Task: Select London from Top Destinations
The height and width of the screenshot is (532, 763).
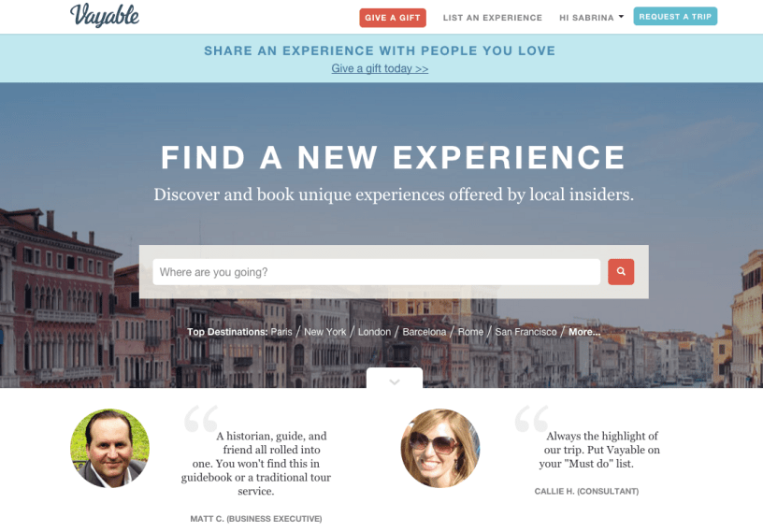Action: click(374, 332)
